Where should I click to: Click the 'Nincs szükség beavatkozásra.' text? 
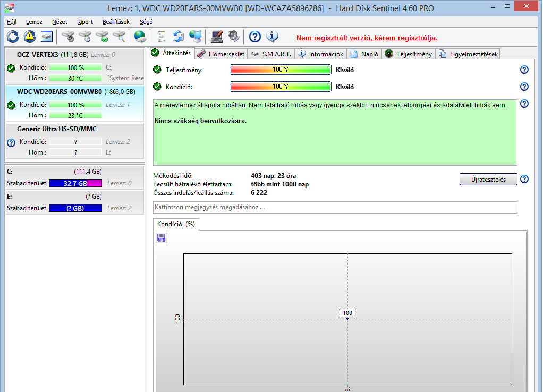tap(200, 121)
